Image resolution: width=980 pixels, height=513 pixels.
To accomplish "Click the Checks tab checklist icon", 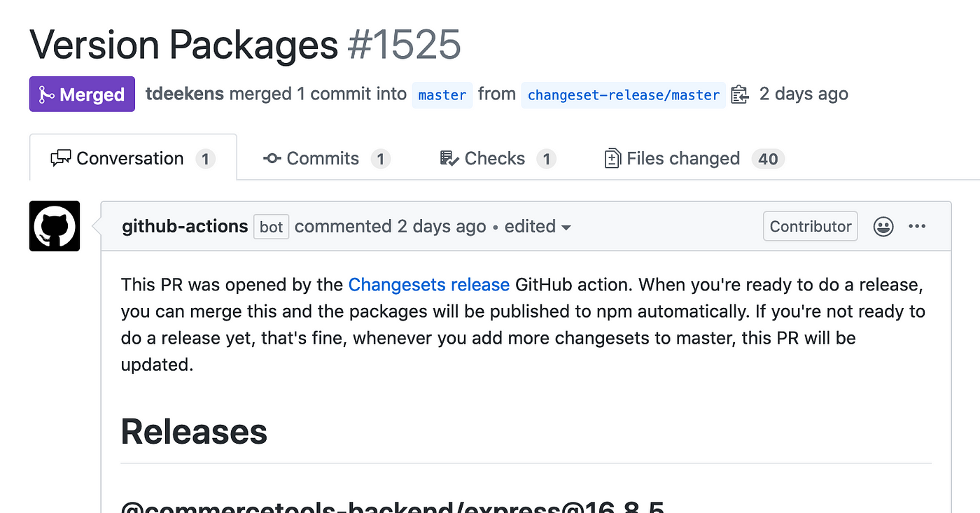I will pos(449,159).
